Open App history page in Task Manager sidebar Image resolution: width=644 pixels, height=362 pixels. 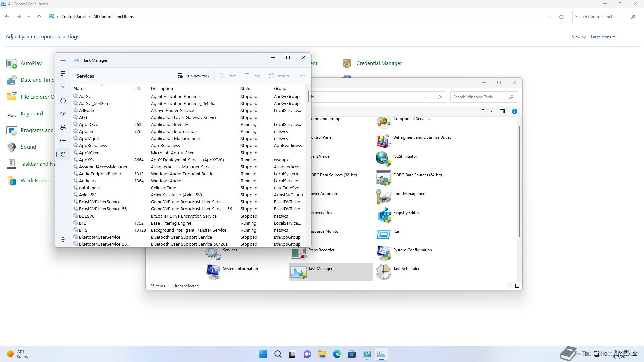pos(63,101)
